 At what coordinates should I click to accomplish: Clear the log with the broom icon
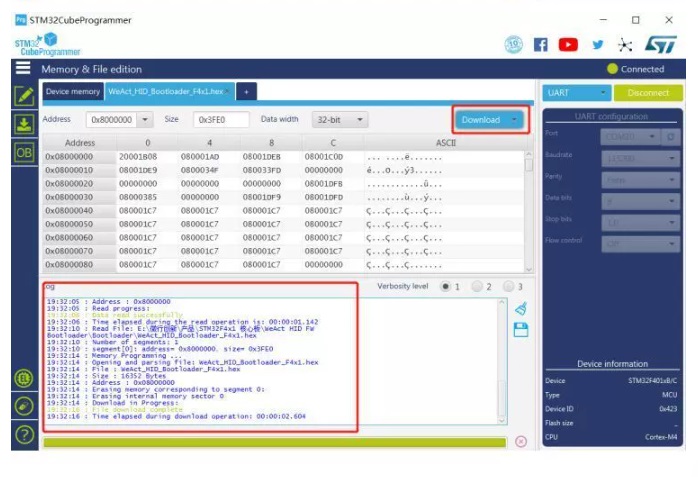(x=520, y=309)
